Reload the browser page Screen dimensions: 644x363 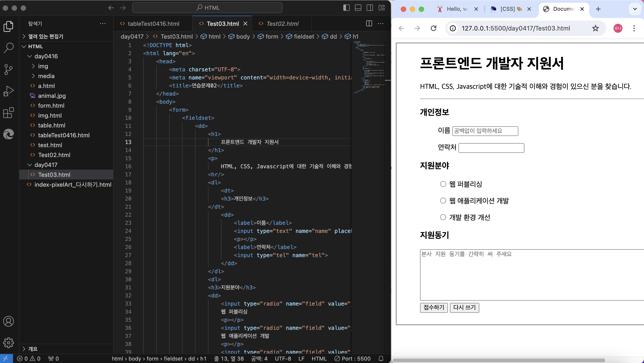coord(434,28)
